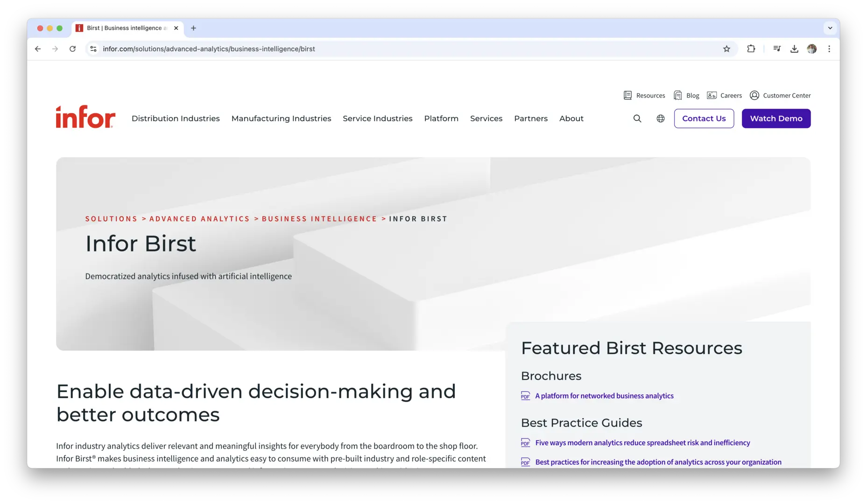Click the Infor Birst breadcrumb text
Viewport: 867px width, 504px height.
[418, 219]
